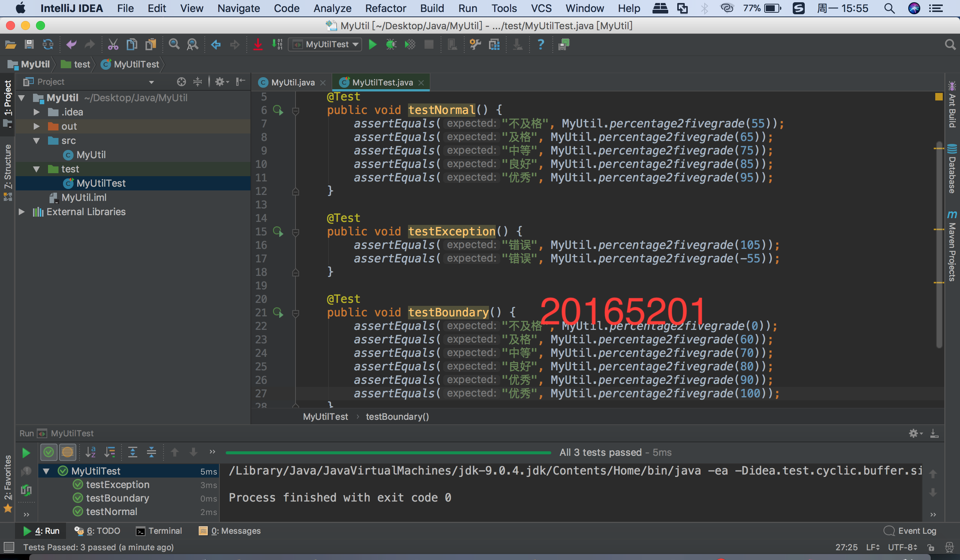960x560 pixels.
Task: Expand the .idea folder
Action: point(37,112)
